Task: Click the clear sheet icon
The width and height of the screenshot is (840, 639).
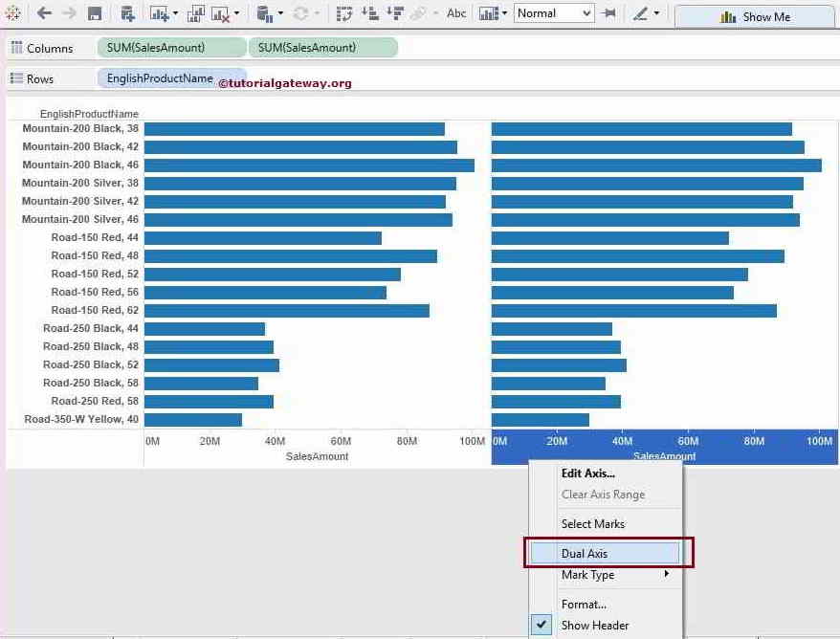Action: [x=220, y=14]
